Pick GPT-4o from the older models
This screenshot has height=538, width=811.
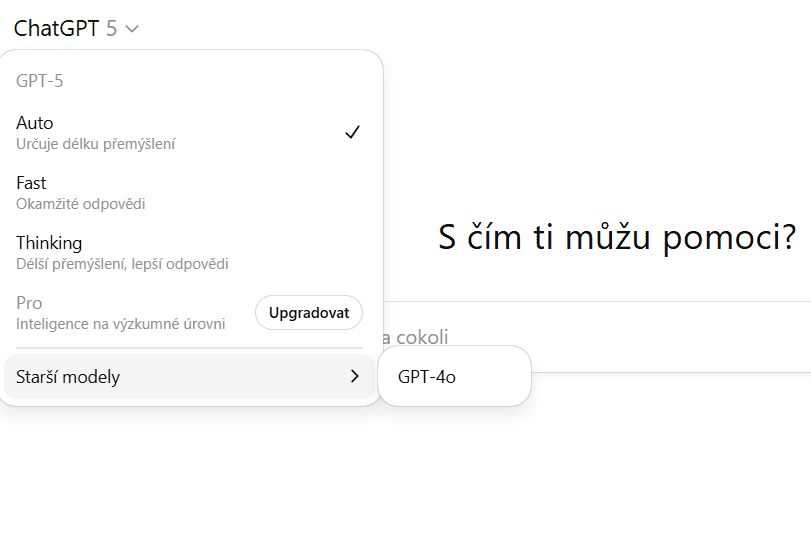click(427, 377)
